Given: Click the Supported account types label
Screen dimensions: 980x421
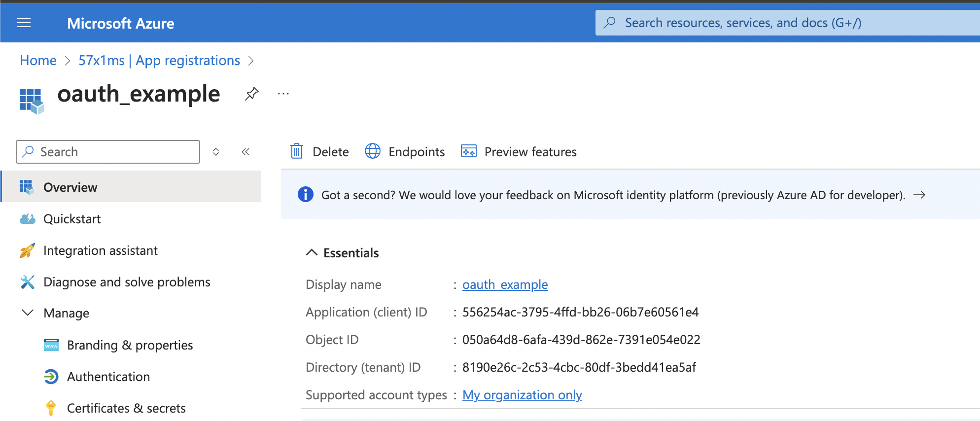Looking at the screenshot, I should (x=377, y=395).
